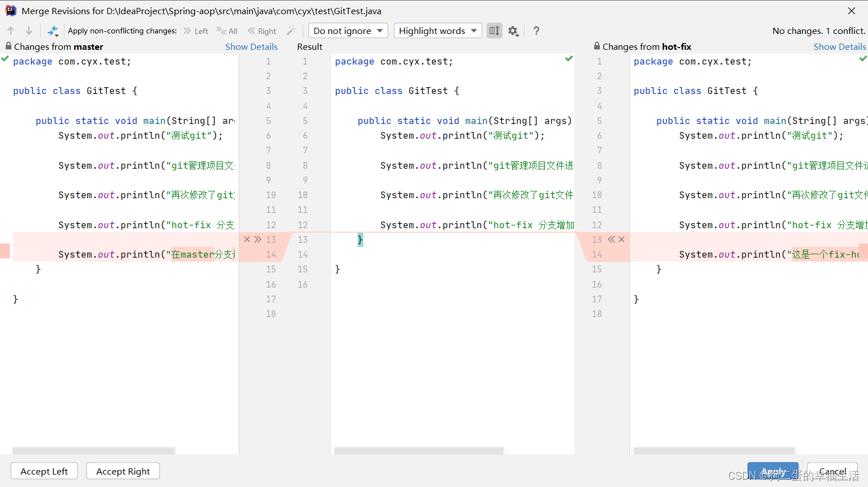Apply non-conflicting changes from Left
The image size is (868, 487).
coord(196,31)
